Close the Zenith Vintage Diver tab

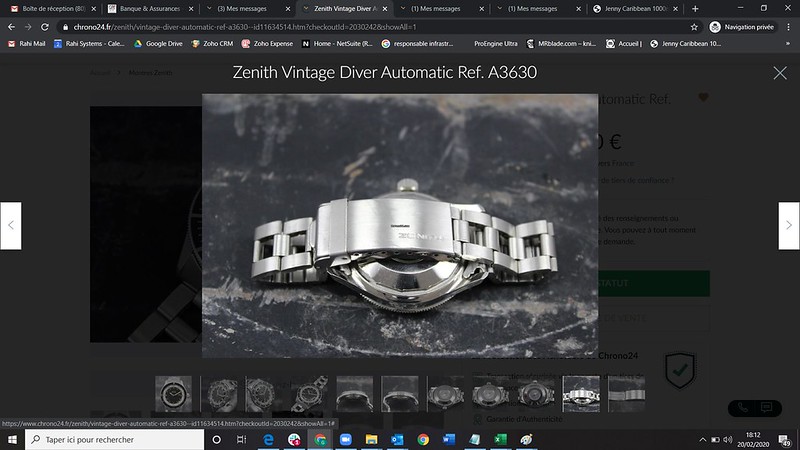[385, 9]
